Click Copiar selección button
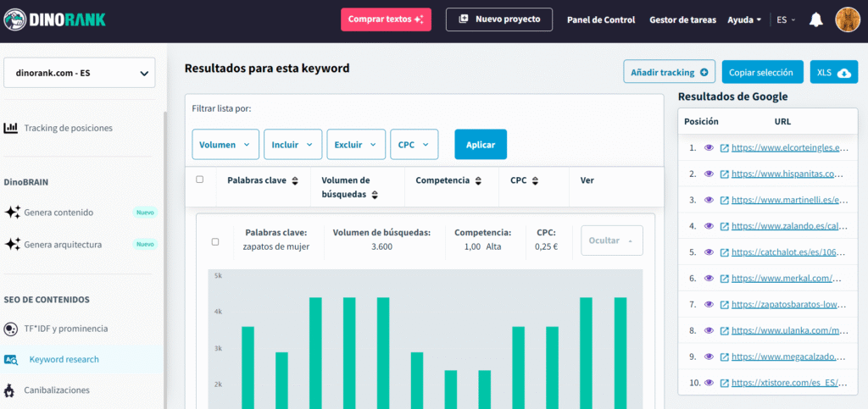868x409 pixels. click(x=762, y=72)
